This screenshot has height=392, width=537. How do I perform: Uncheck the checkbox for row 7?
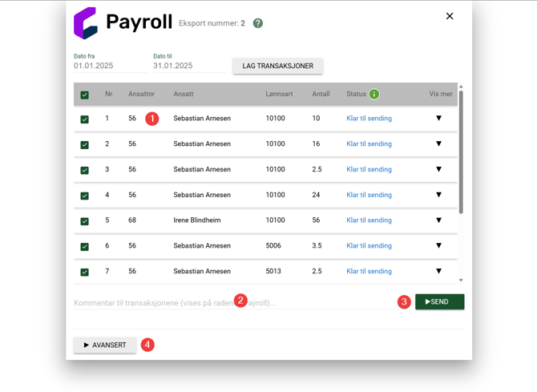click(x=85, y=272)
